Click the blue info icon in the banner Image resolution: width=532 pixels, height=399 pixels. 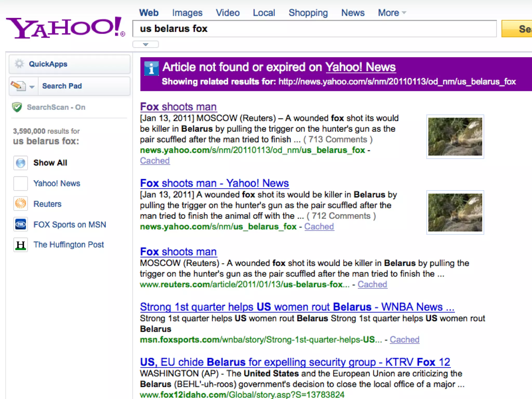pos(151,69)
